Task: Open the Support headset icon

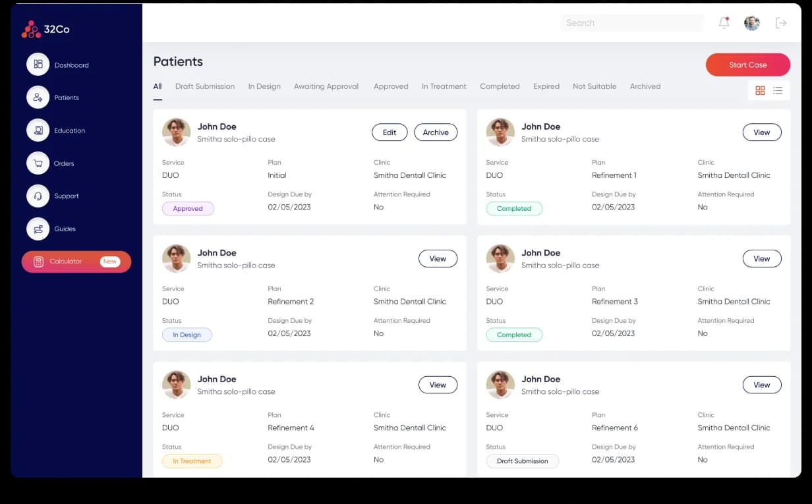Action: tap(38, 196)
